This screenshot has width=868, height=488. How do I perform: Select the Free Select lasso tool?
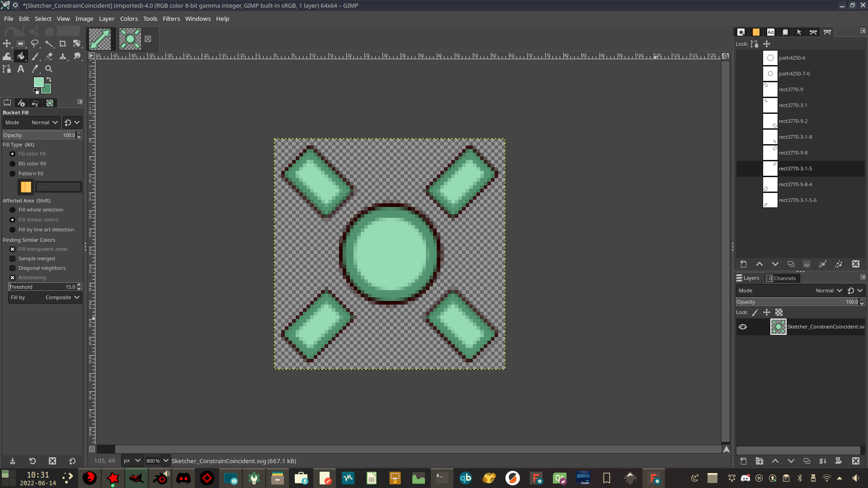(35, 43)
